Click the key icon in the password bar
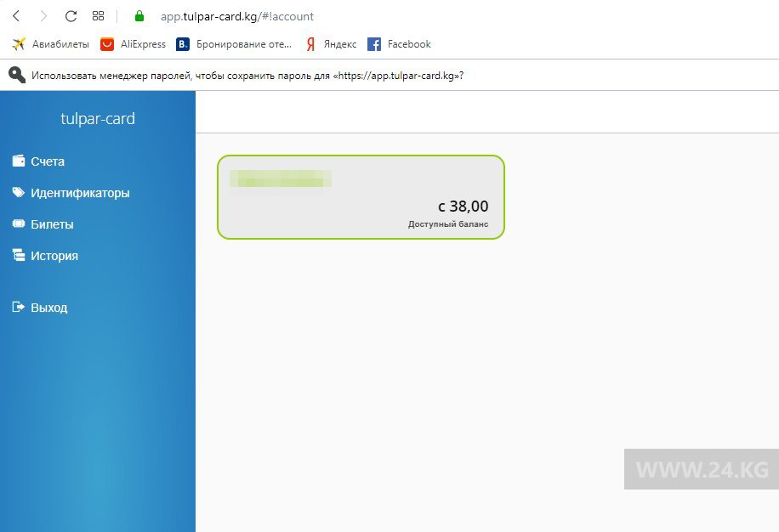The image size is (779, 532). click(17, 75)
